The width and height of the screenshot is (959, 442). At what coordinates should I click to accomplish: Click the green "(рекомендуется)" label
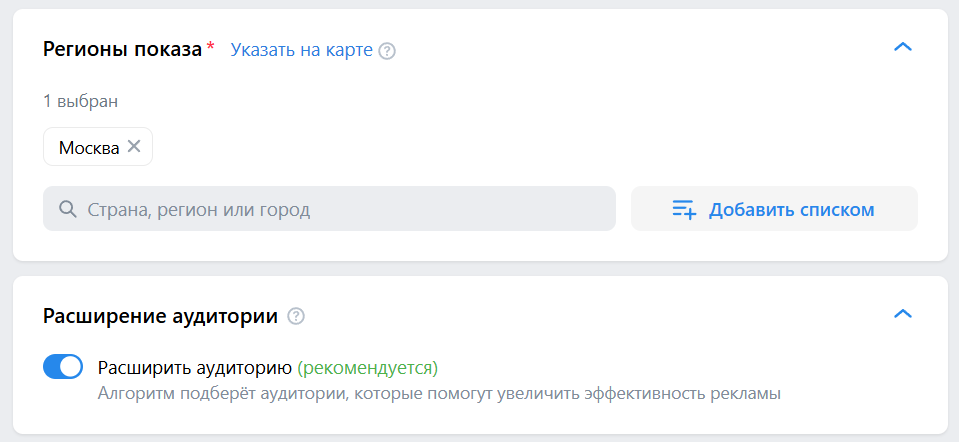click(x=368, y=367)
